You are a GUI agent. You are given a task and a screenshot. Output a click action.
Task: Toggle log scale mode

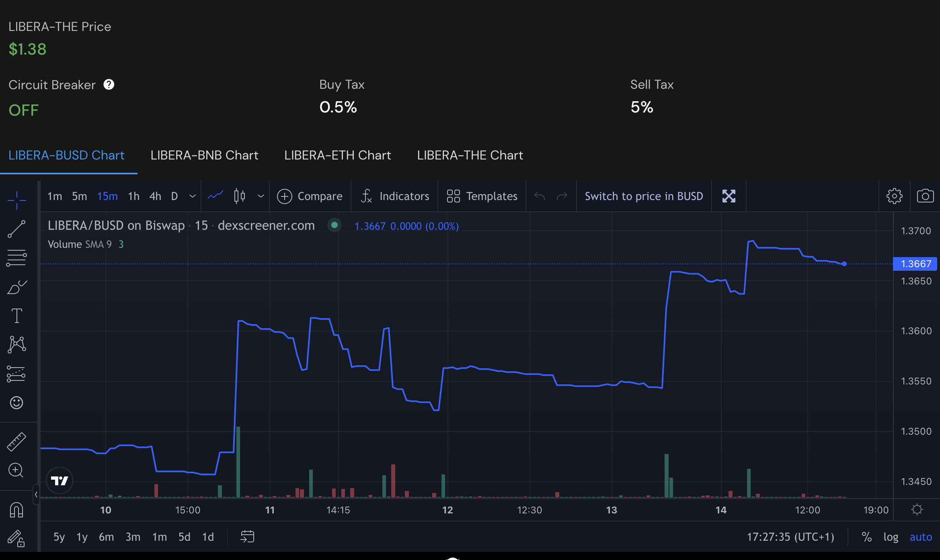pyautogui.click(x=891, y=537)
